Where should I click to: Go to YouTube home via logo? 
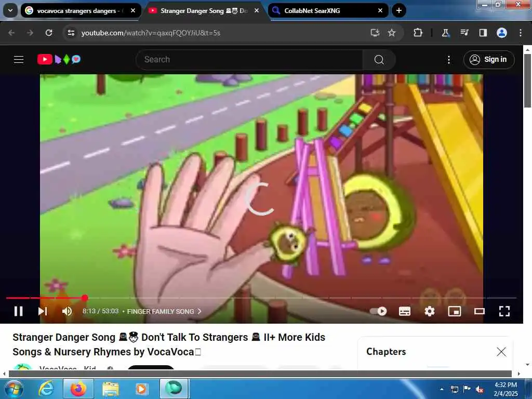[x=59, y=59]
